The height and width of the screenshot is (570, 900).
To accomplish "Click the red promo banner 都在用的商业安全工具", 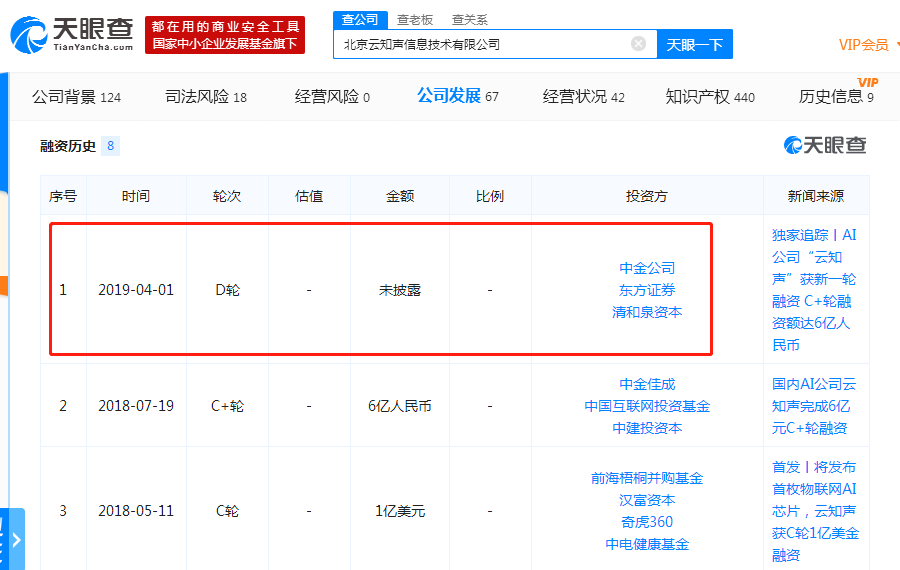I will tap(225, 35).
